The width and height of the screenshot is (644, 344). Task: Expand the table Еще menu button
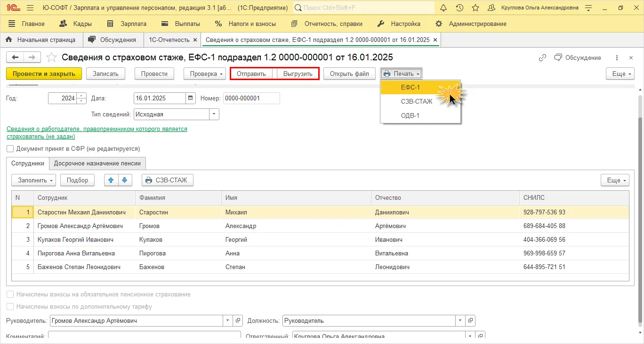615,180
